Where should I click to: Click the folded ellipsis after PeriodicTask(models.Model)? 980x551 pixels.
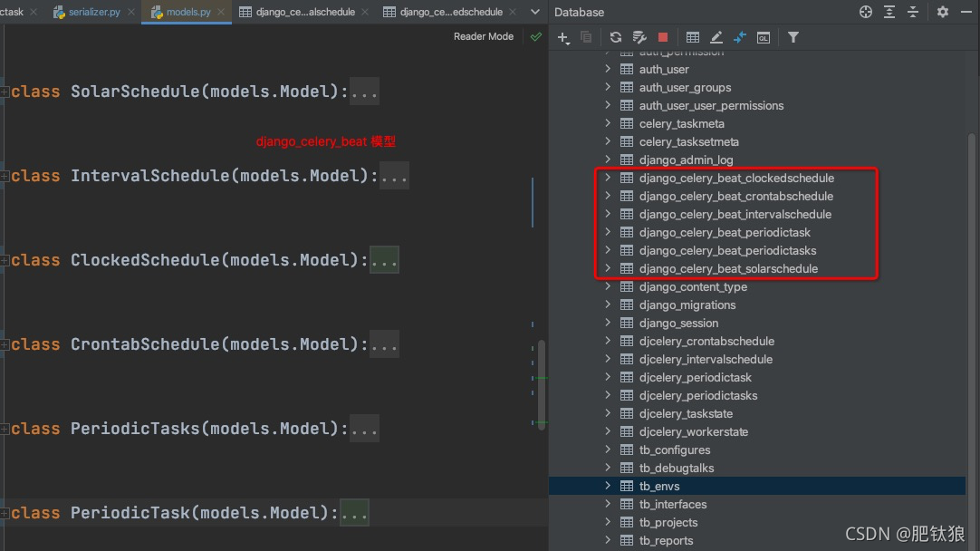coord(354,513)
